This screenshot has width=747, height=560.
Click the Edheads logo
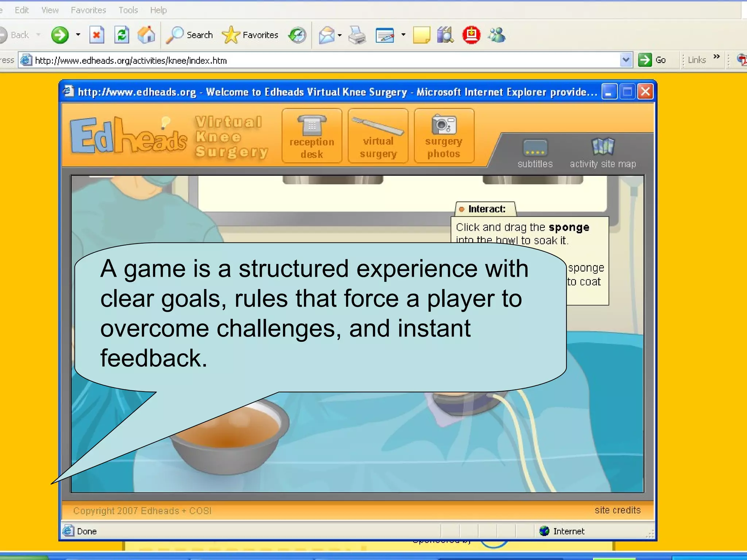tap(128, 136)
